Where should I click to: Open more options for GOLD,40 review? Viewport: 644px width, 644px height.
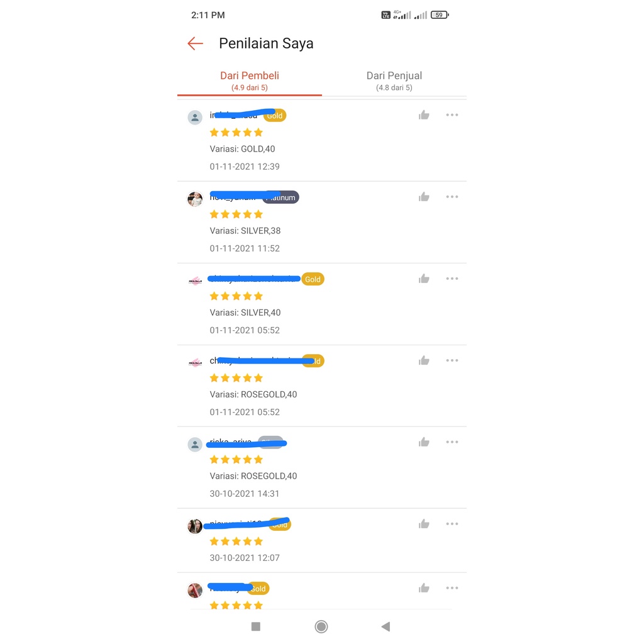click(x=452, y=115)
